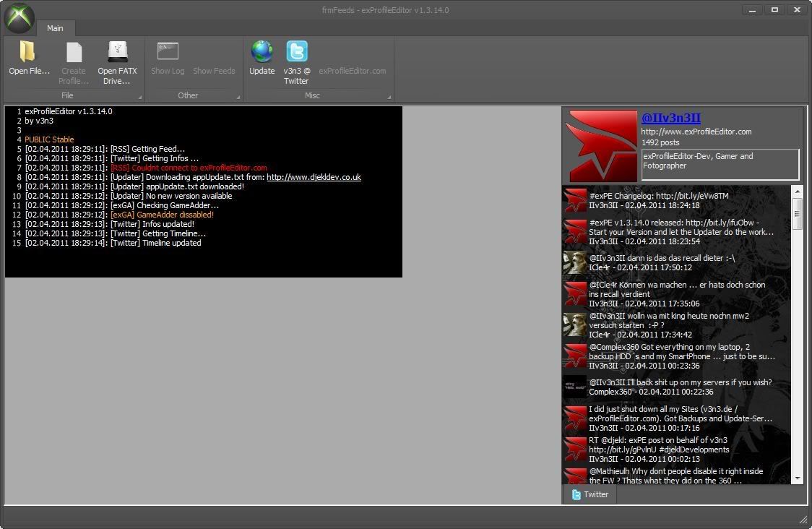Click avatar beside '@ICle4r Können wa machen' tweet

click(x=575, y=294)
